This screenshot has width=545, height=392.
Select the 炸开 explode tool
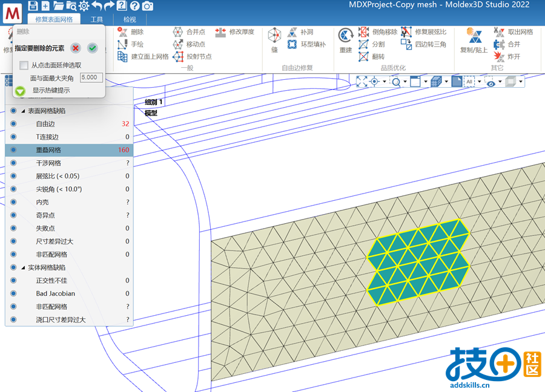tap(507, 57)
